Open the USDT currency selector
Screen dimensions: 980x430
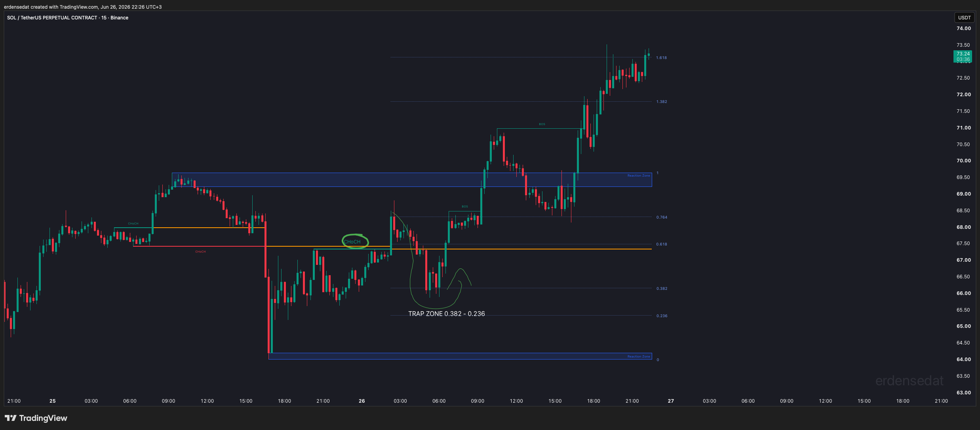(x=964, y=17)
